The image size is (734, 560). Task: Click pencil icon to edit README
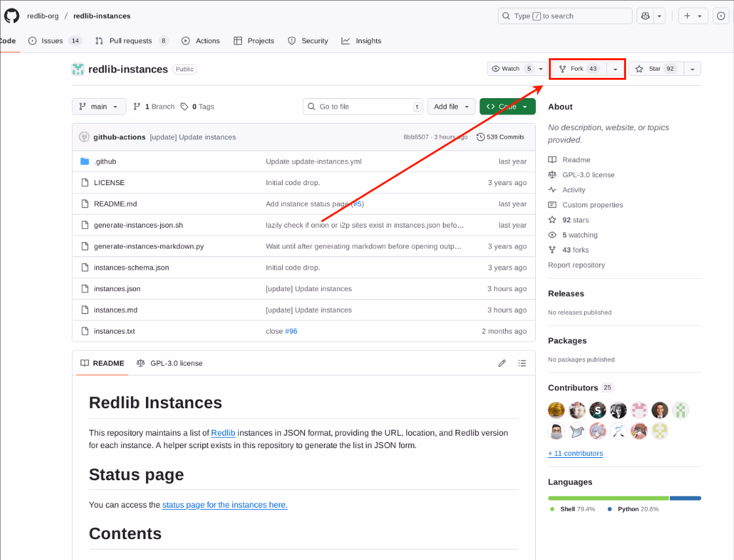[502, 363]
